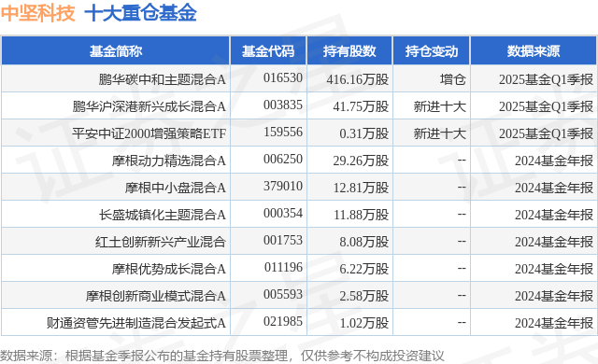This screenshot has height=364, width=598.
Task: Click 摩根优势成长混合A fund name
Action: point(168,269)
